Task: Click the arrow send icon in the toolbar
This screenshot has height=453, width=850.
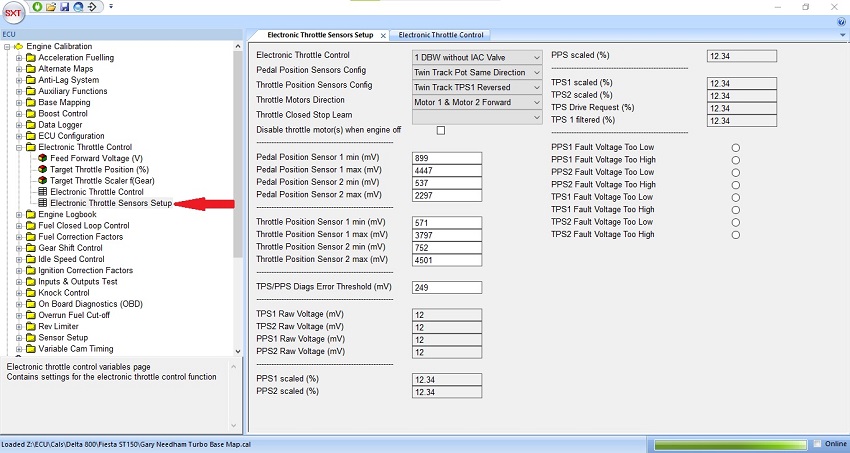Action: coord(92,7)
